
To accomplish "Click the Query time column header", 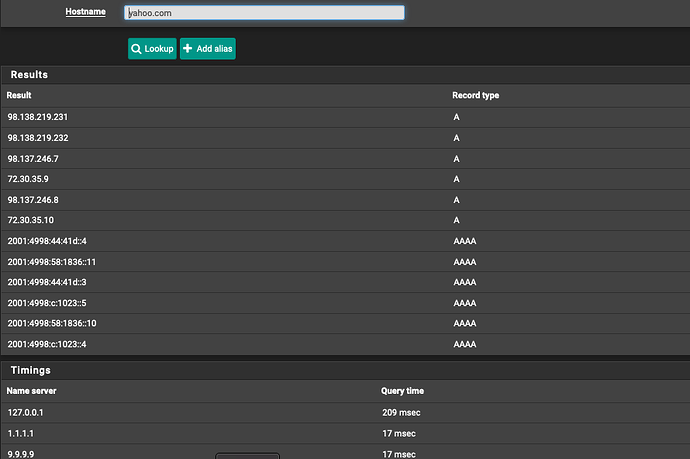I will (x=402, y=391).
